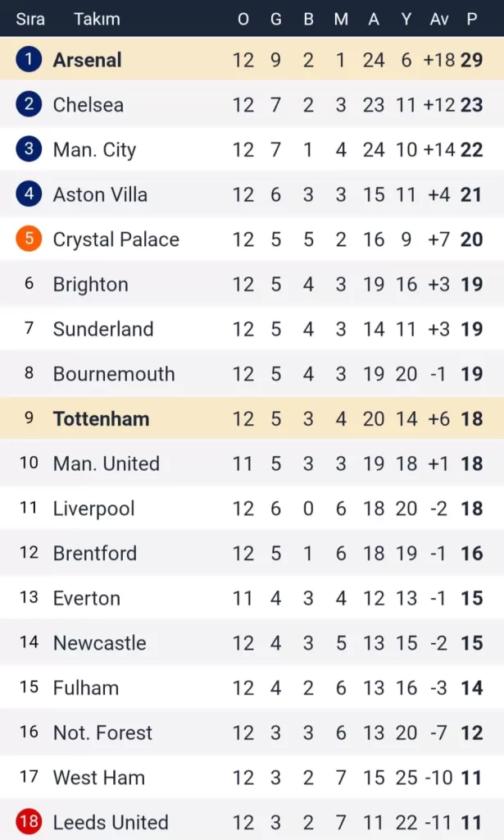Screen dimensions: 504x840
Task: Click the rank 3 badge for Man. City
Action: click(29, 149)
